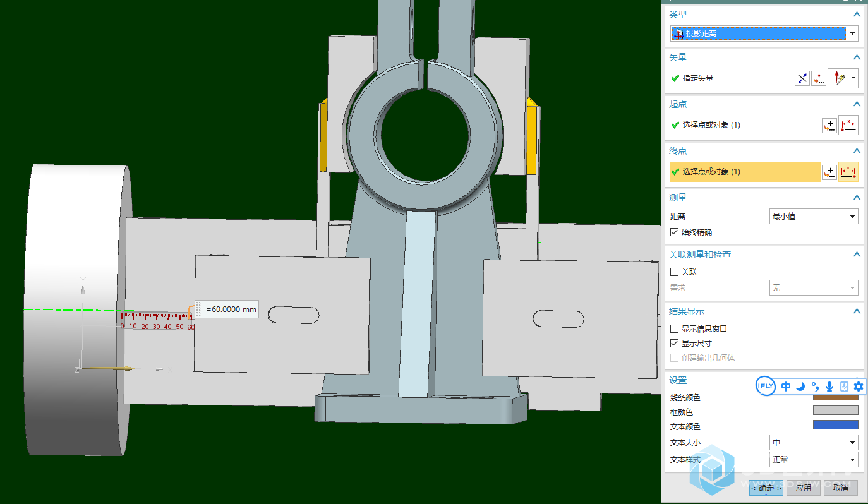Click end point measure icon in 终点
Viewport: 868px width, 504px height.
[x=848, y=172]
